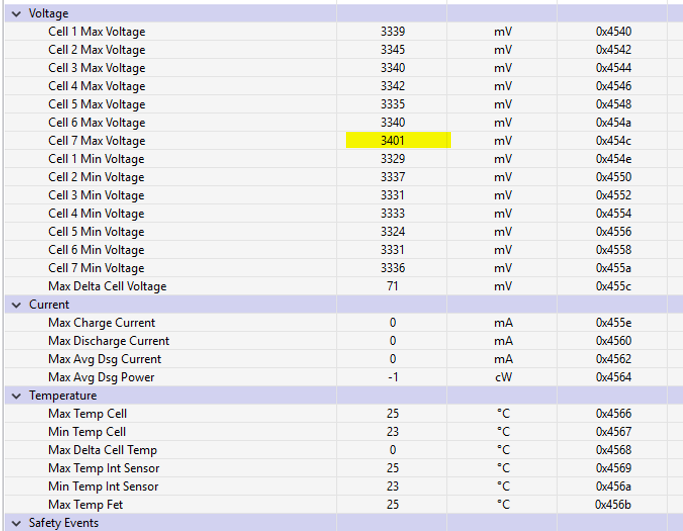Viewport: 683px width, 531px height.
Task: Select the Cell 1 Min Voltage row label
Action: (x=96, y=159)
